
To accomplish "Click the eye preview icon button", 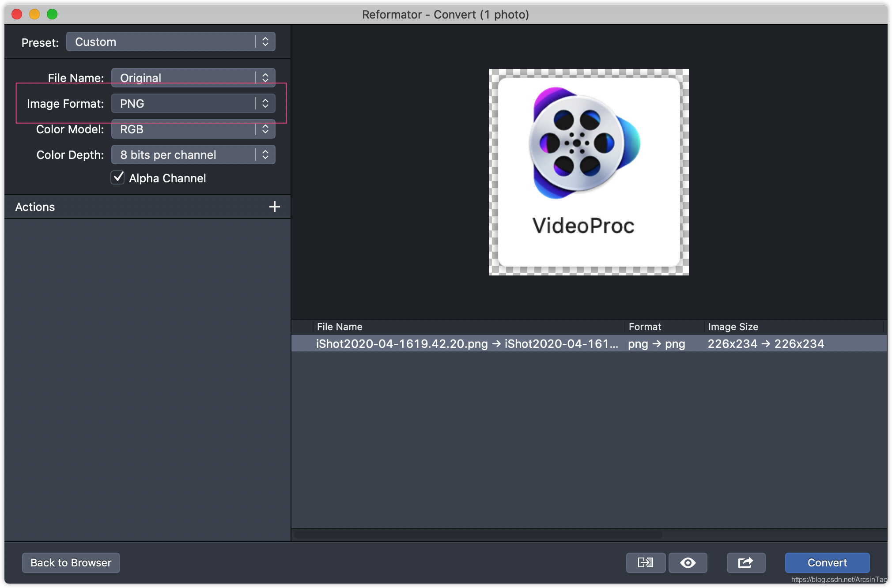I will pyautogui.click(x=688, y=562).
